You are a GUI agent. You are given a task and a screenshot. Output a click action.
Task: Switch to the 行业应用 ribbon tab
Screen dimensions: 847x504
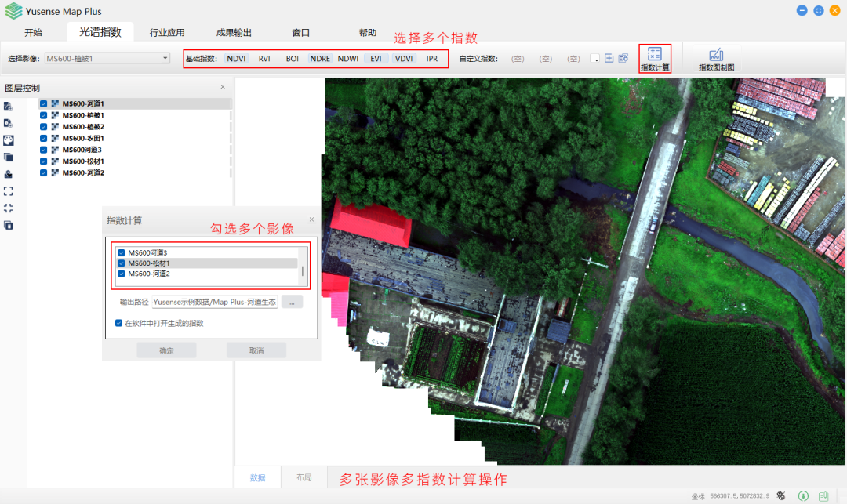point(167,33)
